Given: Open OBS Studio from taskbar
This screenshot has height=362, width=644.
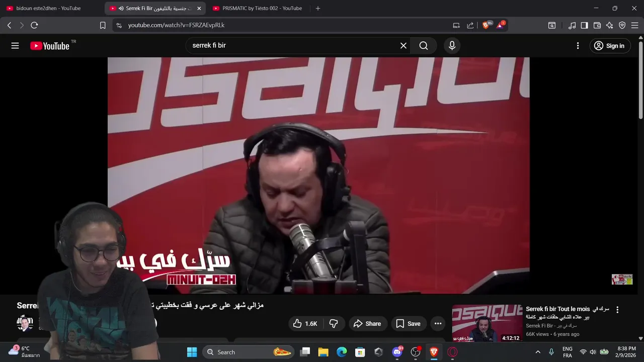Looking at the screenshot, I should (416, 352).
